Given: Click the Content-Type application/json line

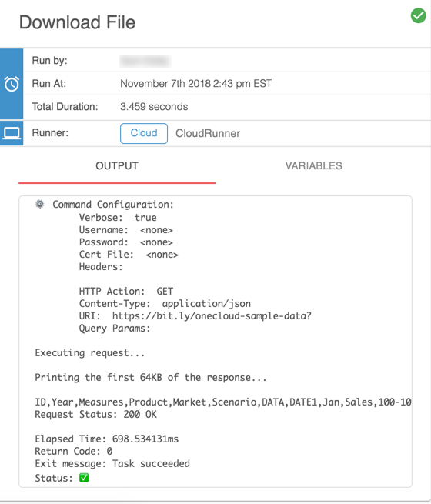Looking at the screenshot, I should point(165,304).
